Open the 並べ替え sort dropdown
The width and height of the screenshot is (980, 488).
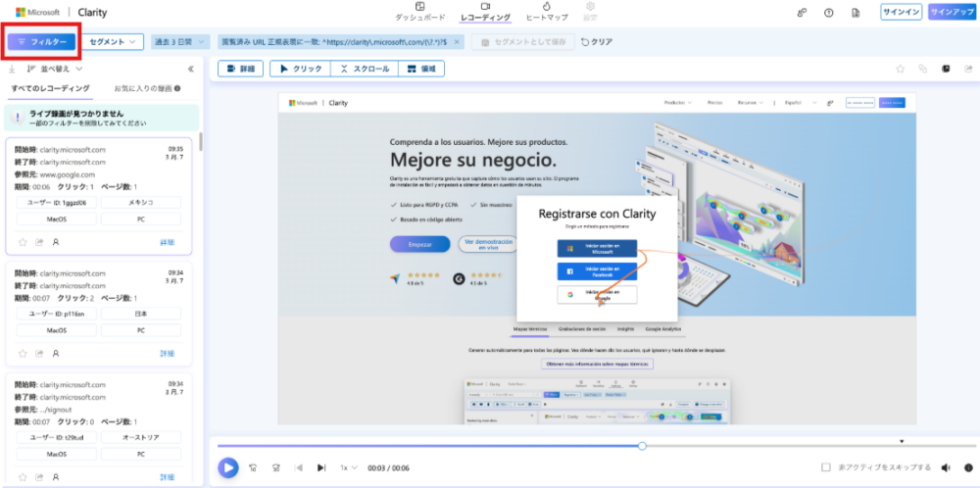(55, 69)
